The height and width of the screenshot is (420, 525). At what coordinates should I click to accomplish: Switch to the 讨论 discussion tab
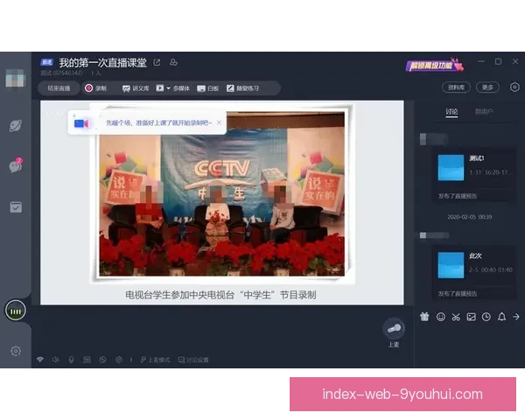pos(451,111)
